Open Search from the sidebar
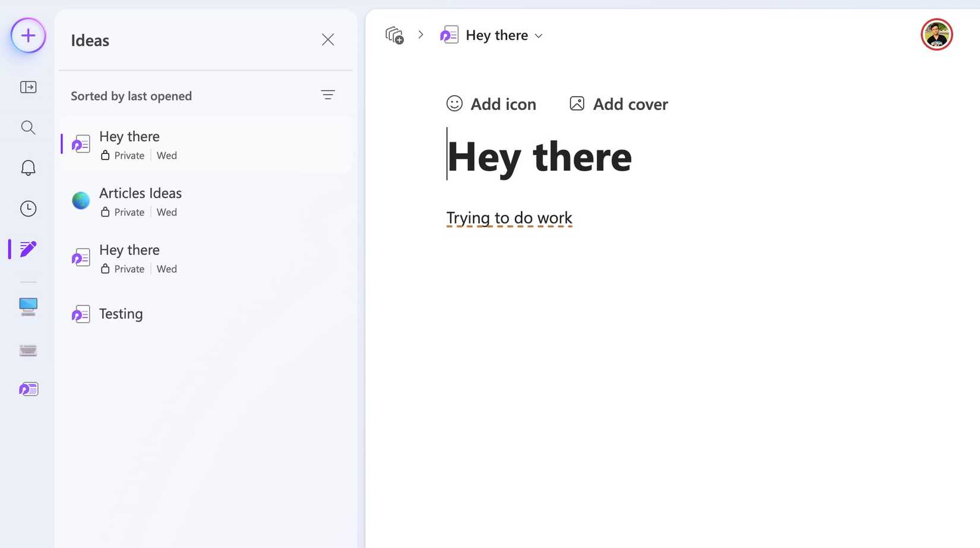The height and width of the screenshot is (548, 980). point(27,127)
